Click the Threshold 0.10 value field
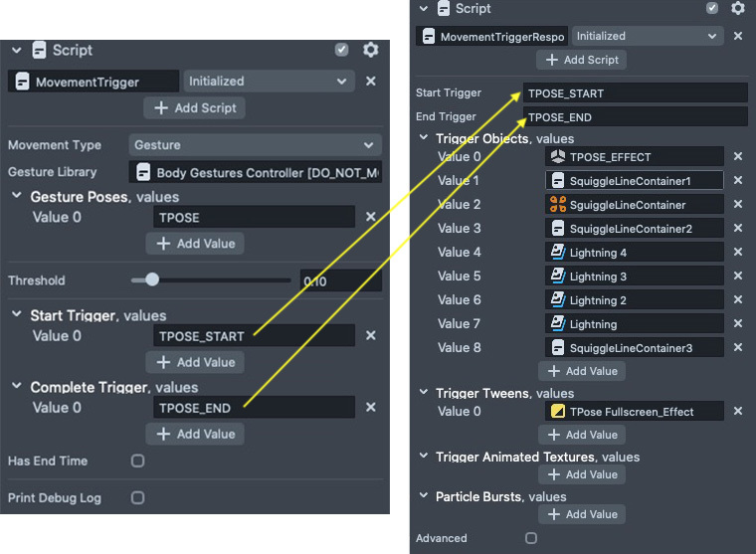 (341, 280)
